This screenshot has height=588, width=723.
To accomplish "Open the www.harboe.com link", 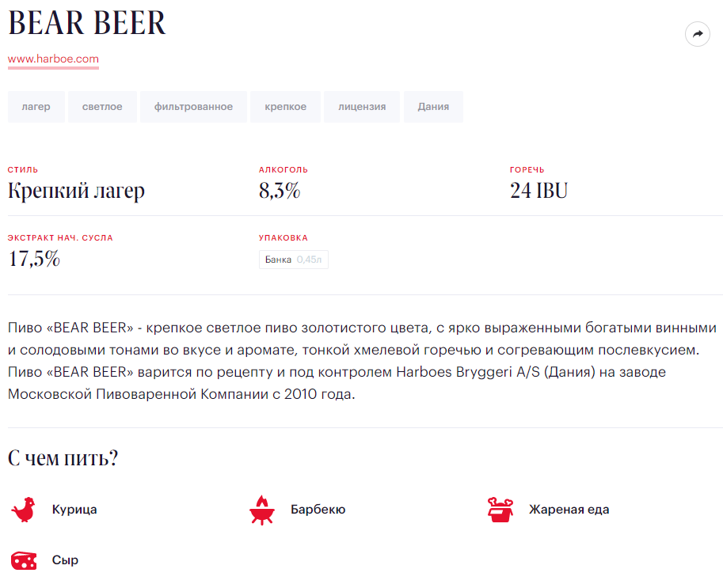I will pos(53,59).
